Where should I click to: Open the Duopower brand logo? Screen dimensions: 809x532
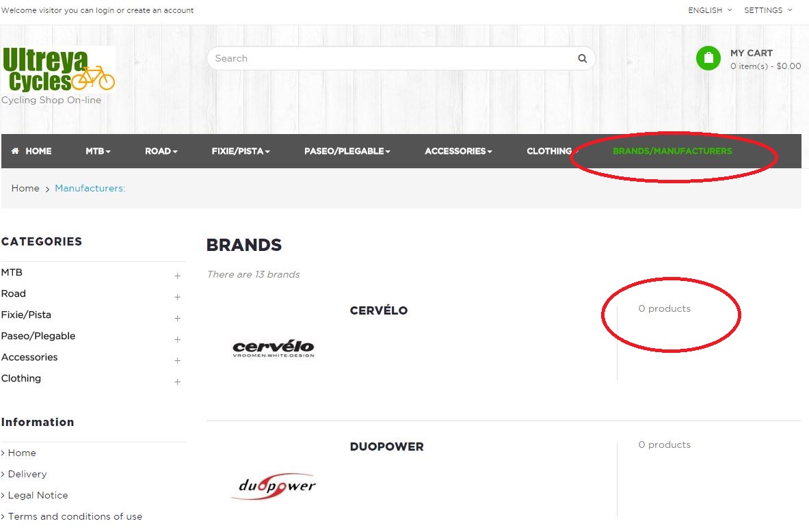point(274,486)
